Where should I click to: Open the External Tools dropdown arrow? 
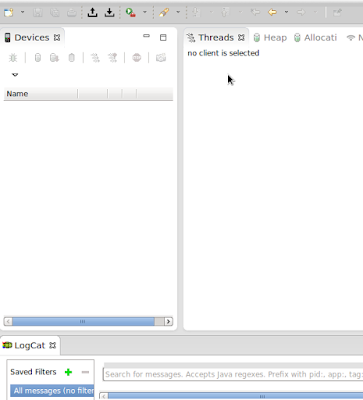tap(145, 12)
